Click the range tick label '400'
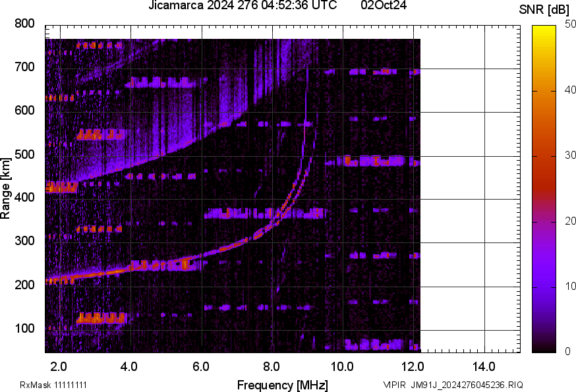 24,197
